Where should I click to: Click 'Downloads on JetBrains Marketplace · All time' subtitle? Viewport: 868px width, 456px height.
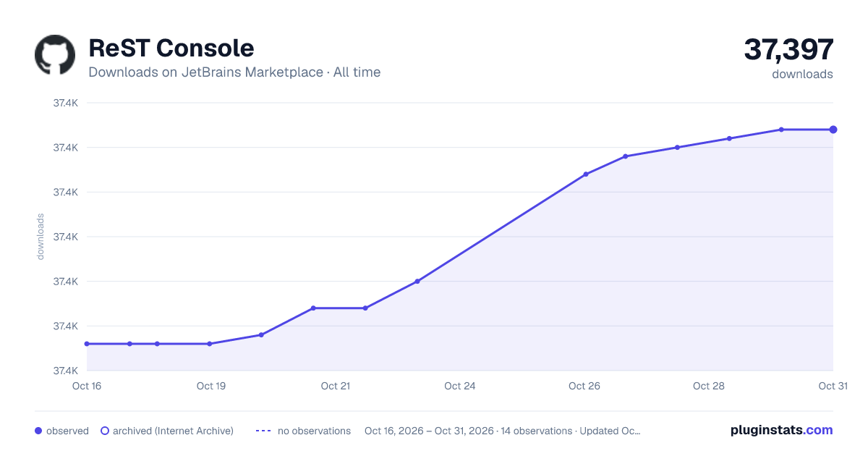[234, 72]
